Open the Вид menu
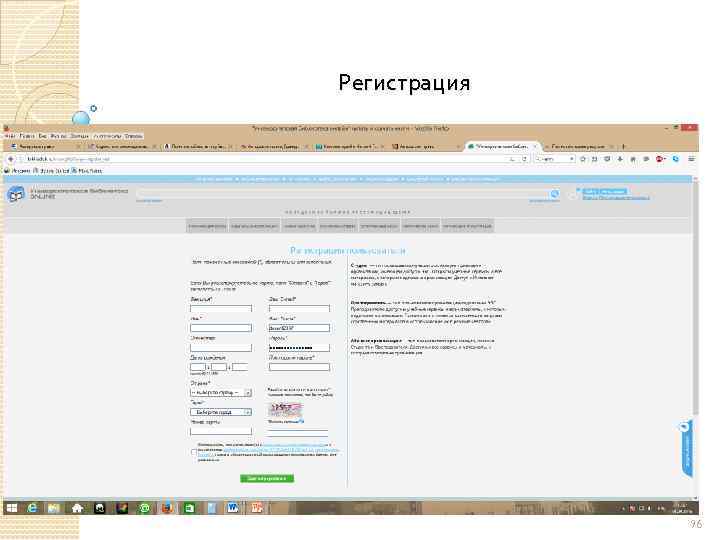The width and height of the screenshot is (720, 540). (43, 136)
